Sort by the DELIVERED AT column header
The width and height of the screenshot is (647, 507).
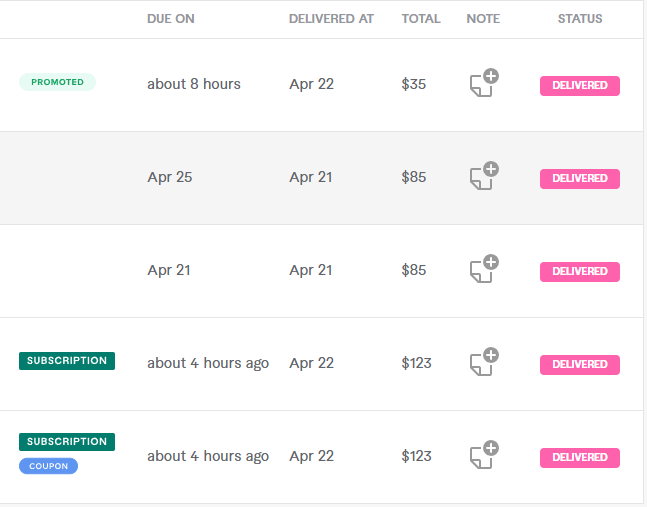coord(331,19)
